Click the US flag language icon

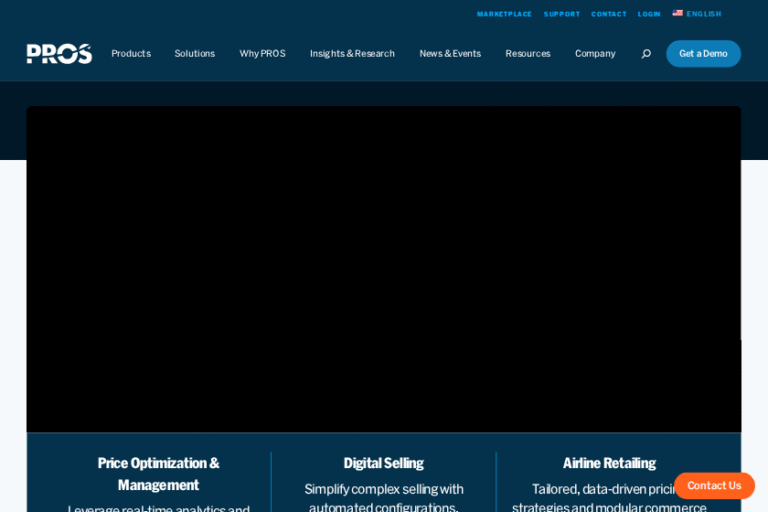(677, 13)
